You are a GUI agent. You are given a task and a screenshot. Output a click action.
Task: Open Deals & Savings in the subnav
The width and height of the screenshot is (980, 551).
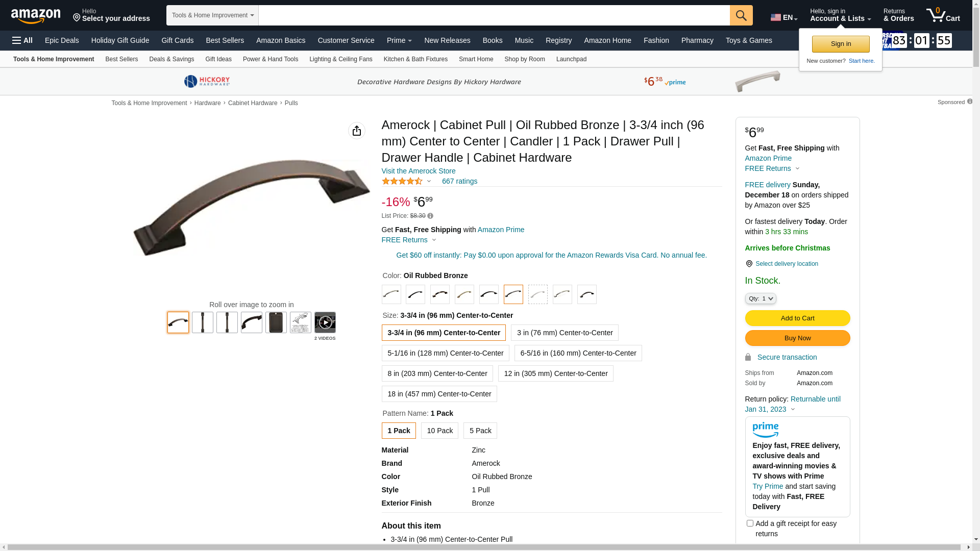click(x=171, y=59)
